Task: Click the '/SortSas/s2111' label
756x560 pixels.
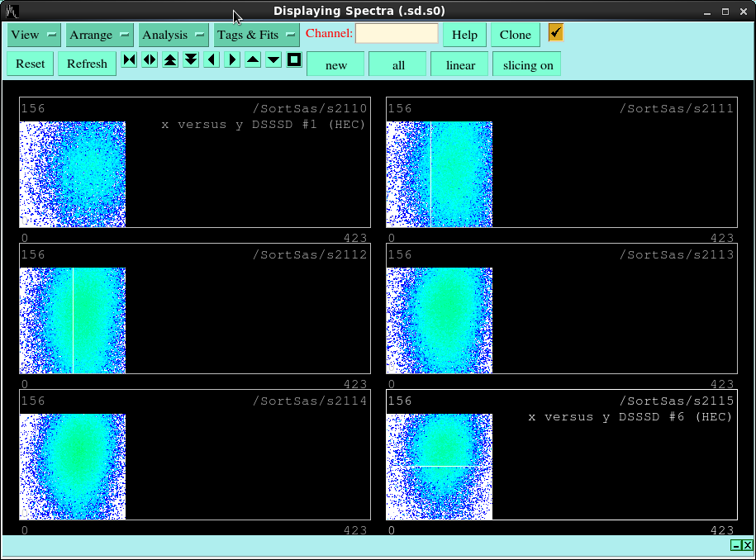Action: 677,109
